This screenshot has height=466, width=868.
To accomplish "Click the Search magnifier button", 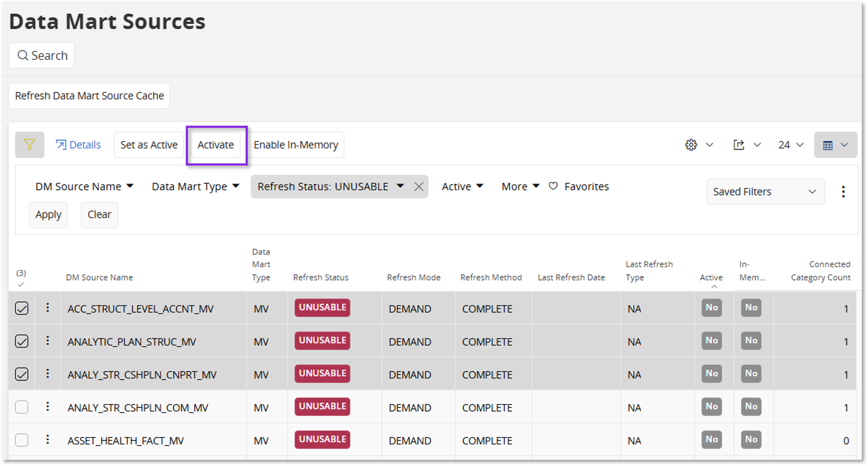I will click(x=42, y=55).
